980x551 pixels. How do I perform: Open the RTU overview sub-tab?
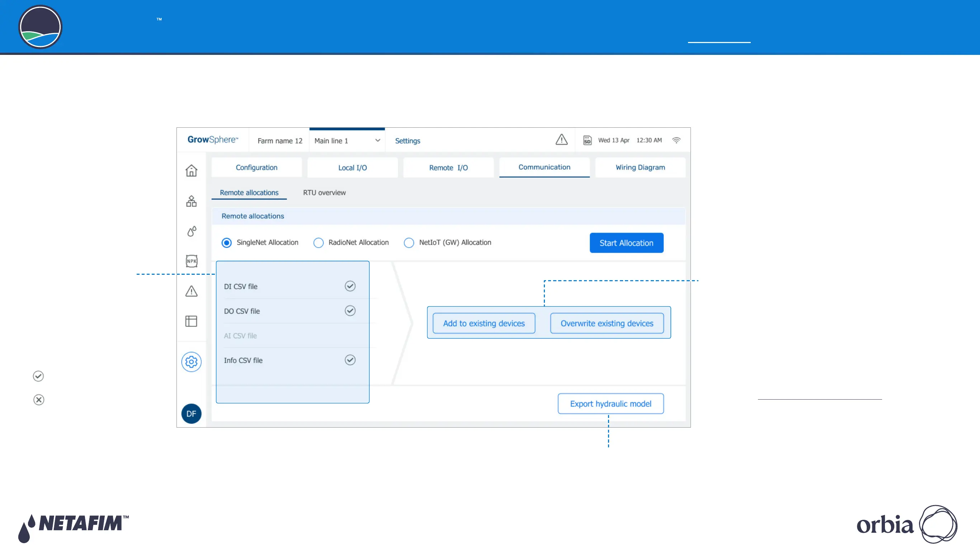coord(324,193)
